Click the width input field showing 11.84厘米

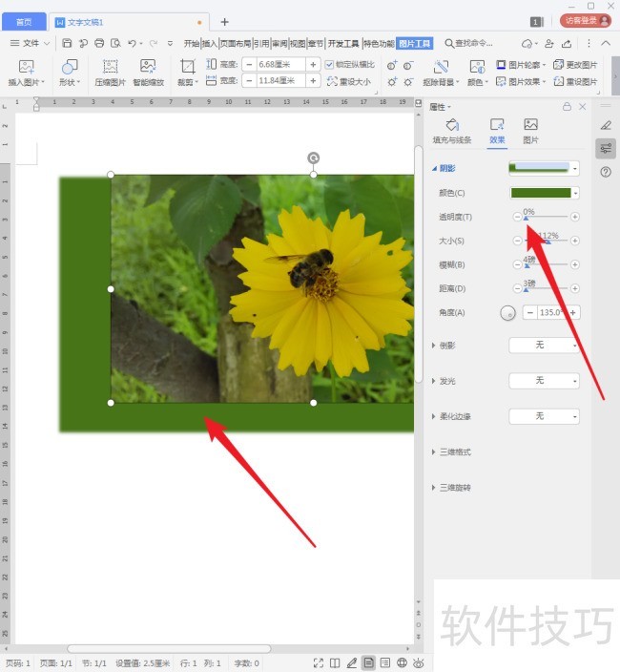[x=280, y=80]
